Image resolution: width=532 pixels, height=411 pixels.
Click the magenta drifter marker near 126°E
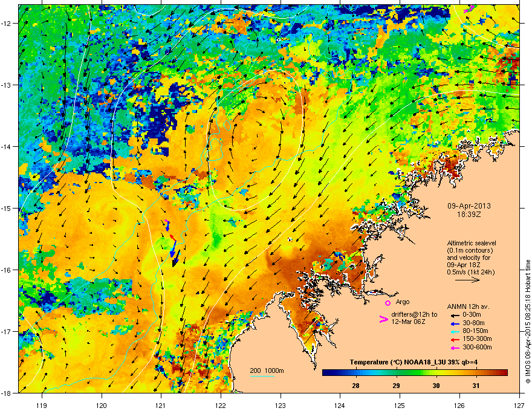(x=469, y=9)
